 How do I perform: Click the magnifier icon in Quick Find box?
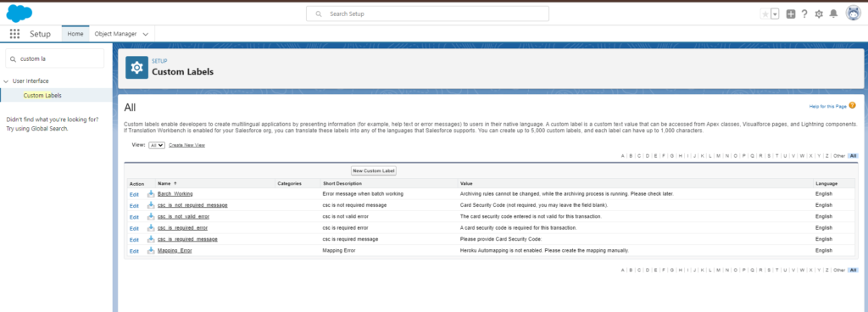(14, 58)
